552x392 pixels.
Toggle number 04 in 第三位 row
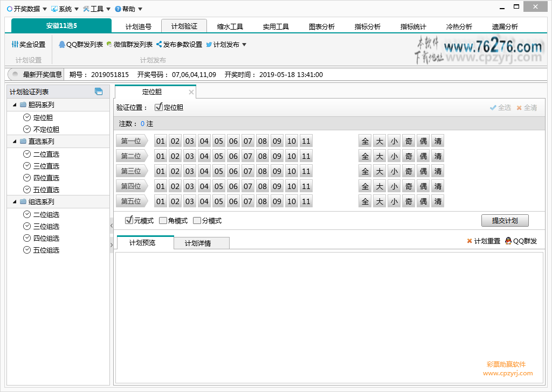point(204,171)
